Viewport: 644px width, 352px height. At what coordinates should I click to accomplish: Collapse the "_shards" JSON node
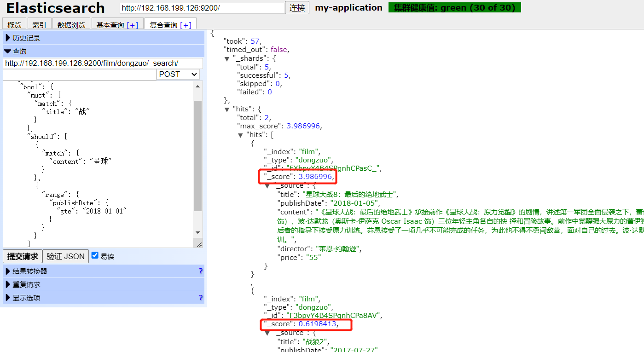click(x=227, y=59)
